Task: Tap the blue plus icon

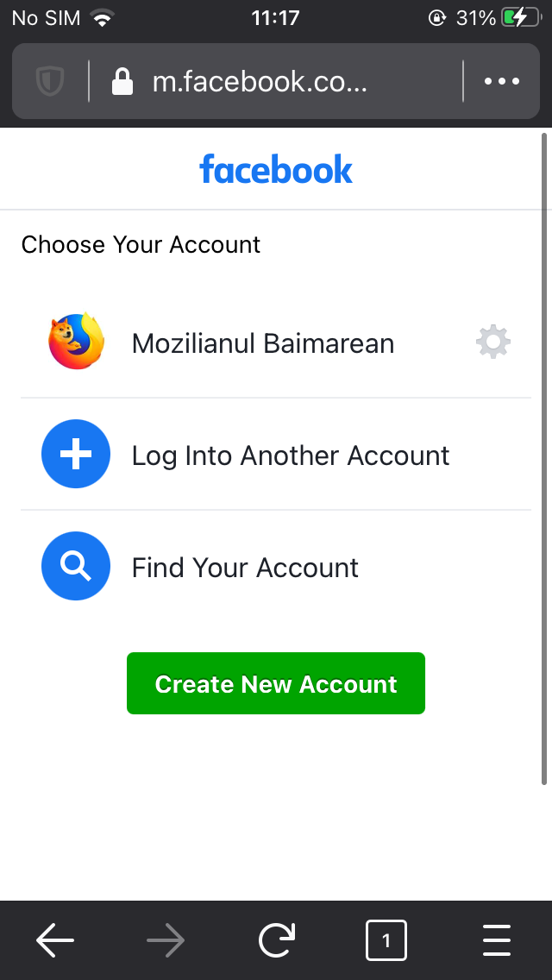Action: coord(76,454)
